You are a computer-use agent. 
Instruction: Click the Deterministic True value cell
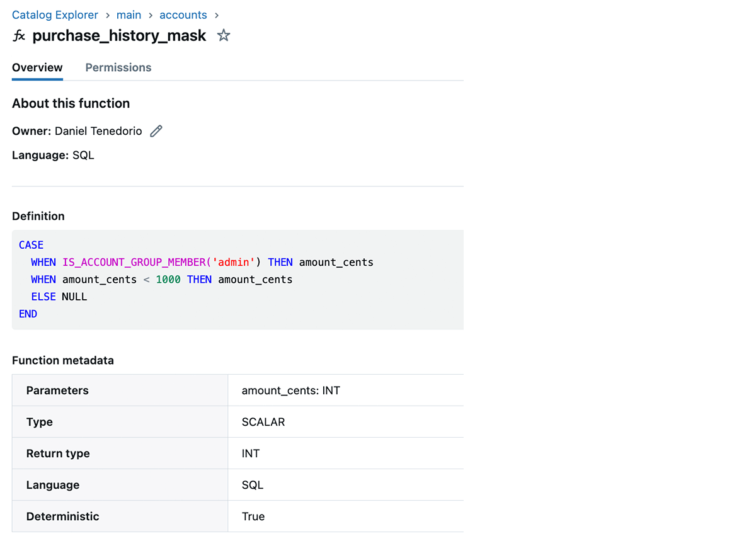pos(253,516)
